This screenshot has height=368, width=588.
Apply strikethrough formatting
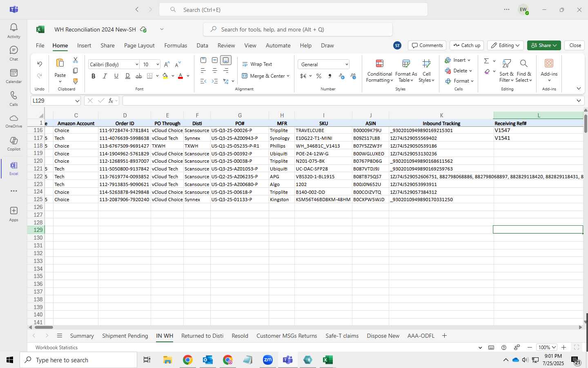coord(139,76)
